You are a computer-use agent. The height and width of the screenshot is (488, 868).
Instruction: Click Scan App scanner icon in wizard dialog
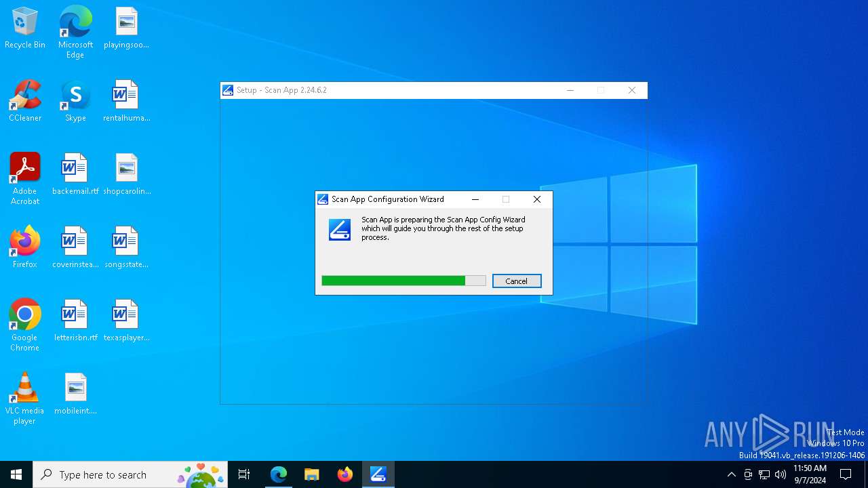pyautogui.click(x=340, y=230)
